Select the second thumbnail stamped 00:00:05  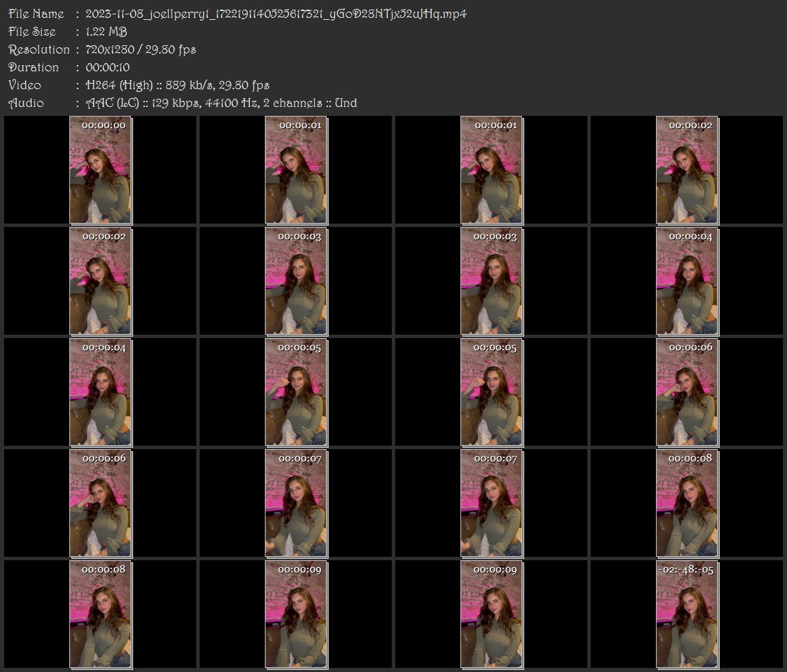(491, 392)
